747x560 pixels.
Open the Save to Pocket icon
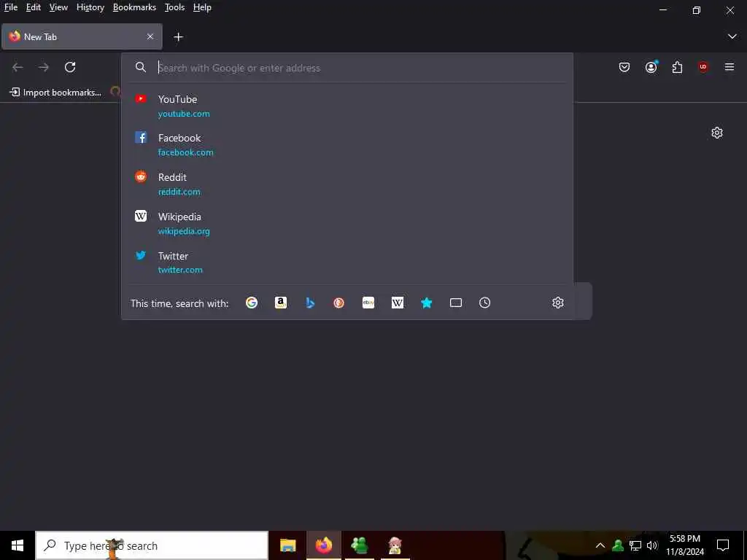[624, 67]
